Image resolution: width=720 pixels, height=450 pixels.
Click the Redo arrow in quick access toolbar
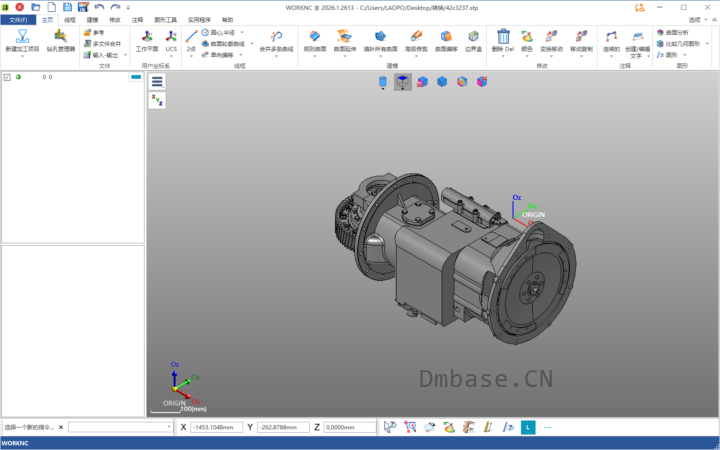(x=115, y=7)
